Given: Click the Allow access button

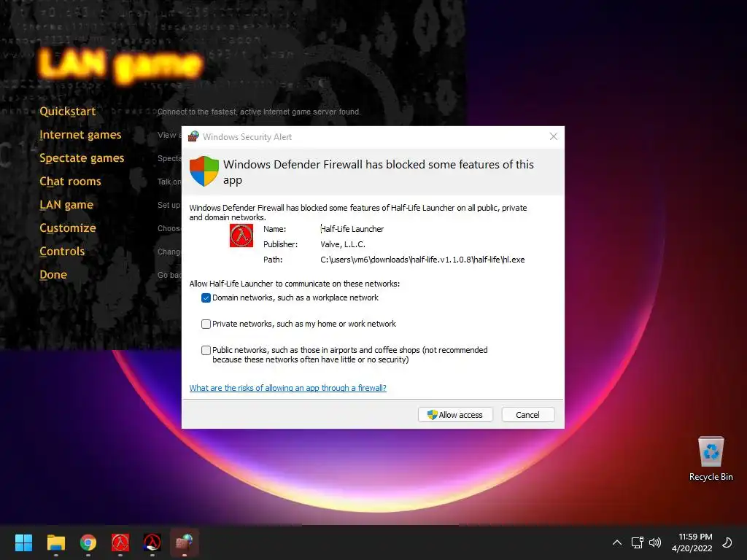Looking at the screenshot, I should [455, 415].
